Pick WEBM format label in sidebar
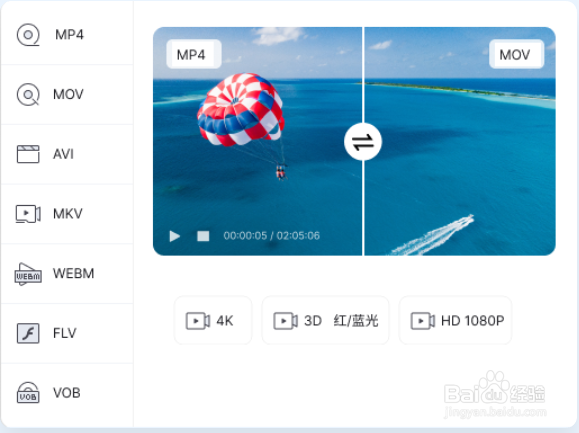Viewport: 579px width, 433px height. pos(73,274)
